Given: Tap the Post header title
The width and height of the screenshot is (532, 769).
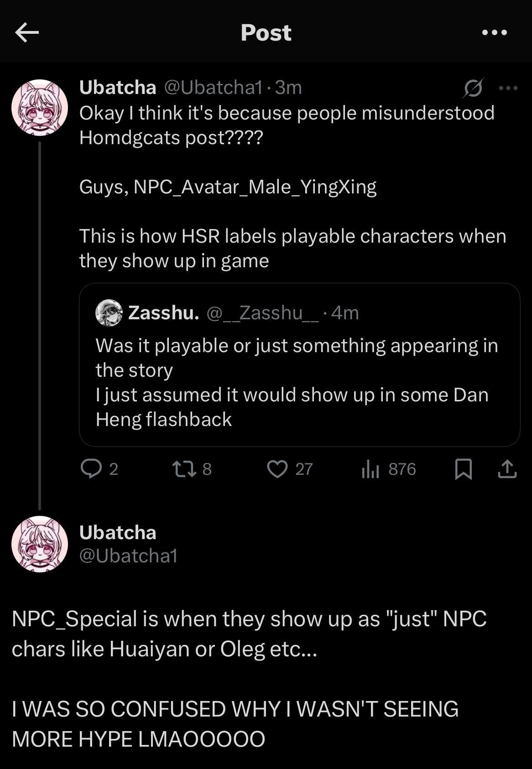Looking at the screenshot, I should pyautogui.click(x=266, y=32).
